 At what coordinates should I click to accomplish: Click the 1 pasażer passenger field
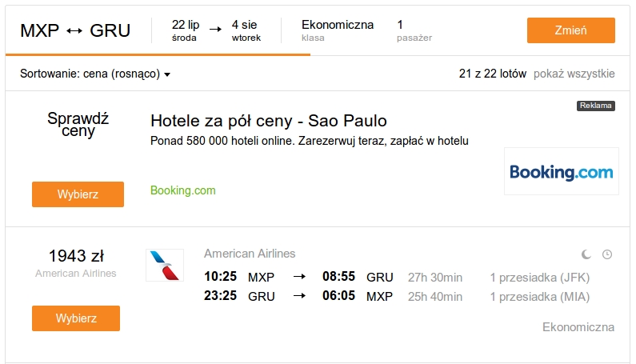[414, 30]
